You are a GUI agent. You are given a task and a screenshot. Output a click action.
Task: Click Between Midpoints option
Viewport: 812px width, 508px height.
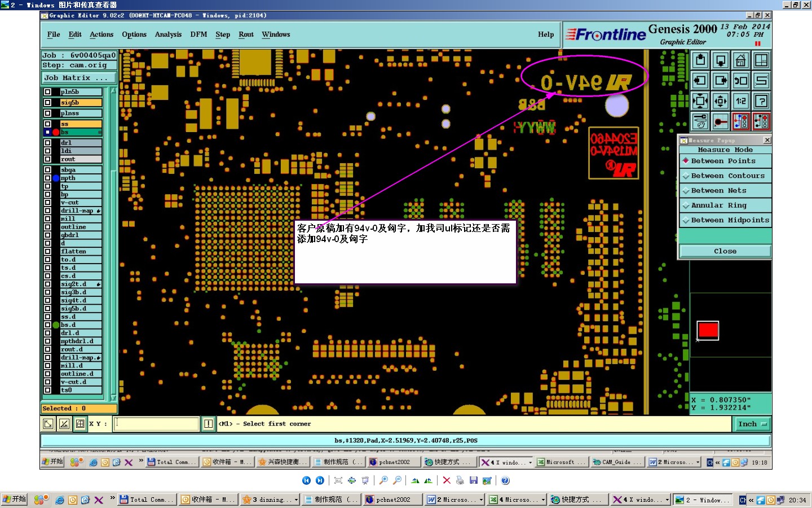pyautogui.click(x=725, y=220)
